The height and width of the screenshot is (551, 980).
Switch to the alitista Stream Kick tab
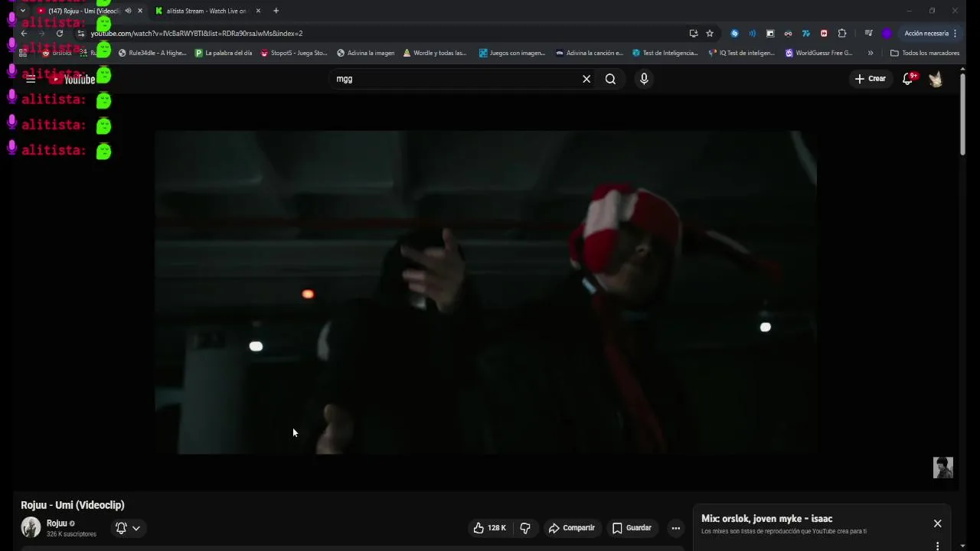(x=205, y=11)
